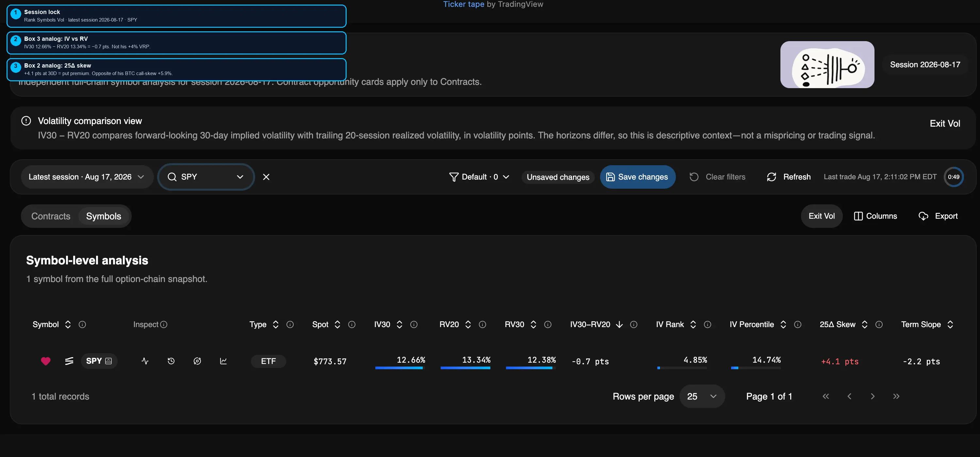Click the Unsaved changes badge
980x457 pixels.
pos(558,177)
